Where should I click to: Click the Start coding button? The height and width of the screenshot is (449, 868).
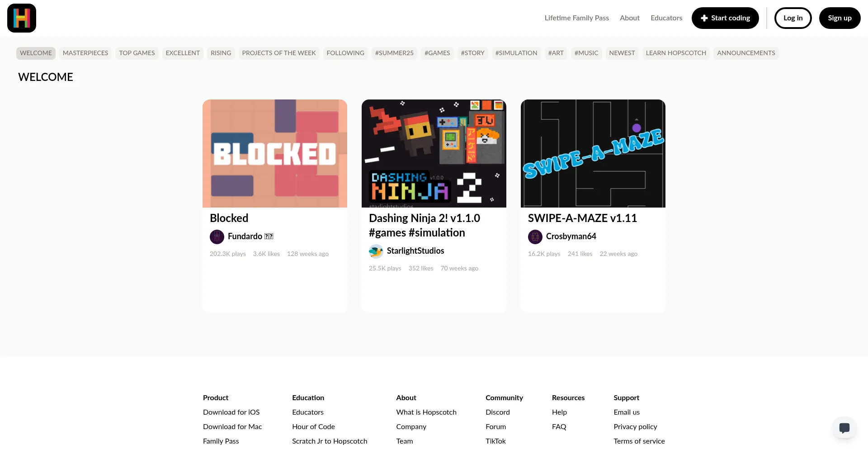[x=725, y=18]
